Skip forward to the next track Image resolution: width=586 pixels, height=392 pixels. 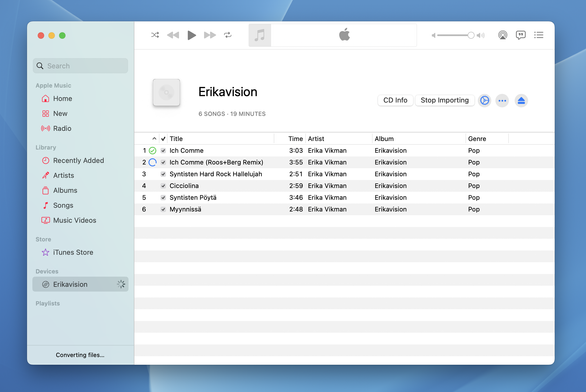(210, 35)
